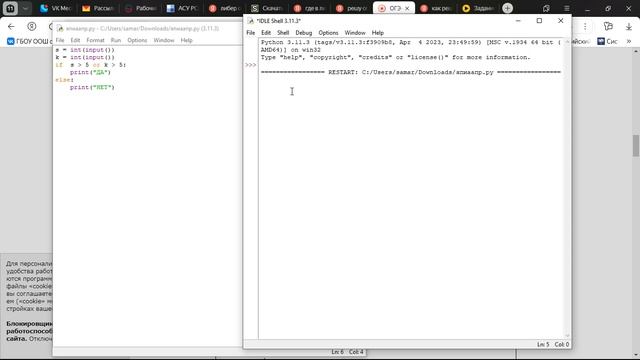Screen dimensions: 640x360
Task: Click the shell scrollbar down arrow
Action: pyautogui.click(x=567, y=335)
